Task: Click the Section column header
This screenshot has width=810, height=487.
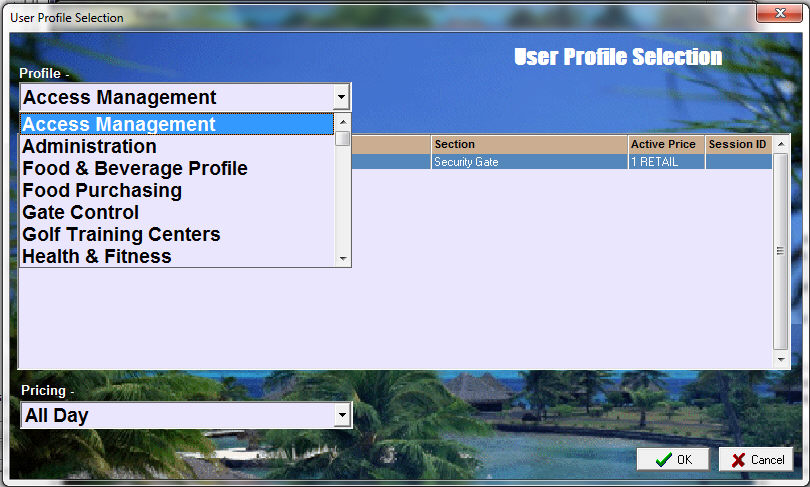Action: (x=529, y=145)
